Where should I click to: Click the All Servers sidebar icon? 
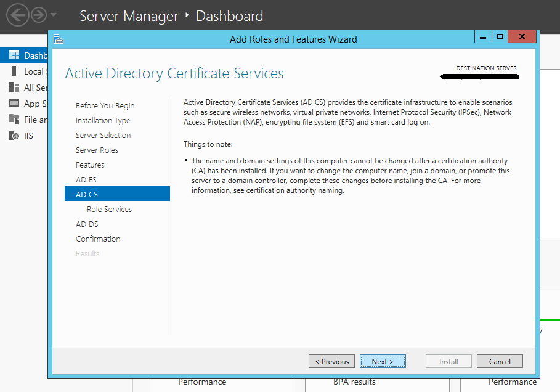point(14,88)
